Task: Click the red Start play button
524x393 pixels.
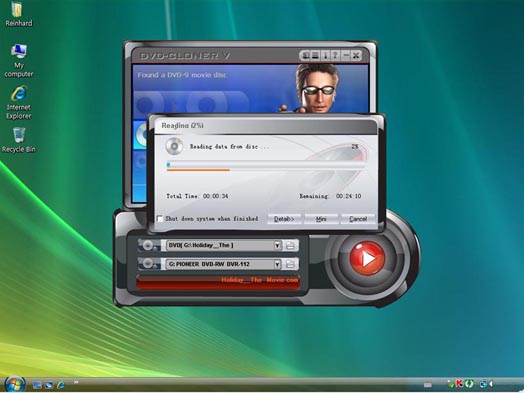Action: [x=367, y=258]
